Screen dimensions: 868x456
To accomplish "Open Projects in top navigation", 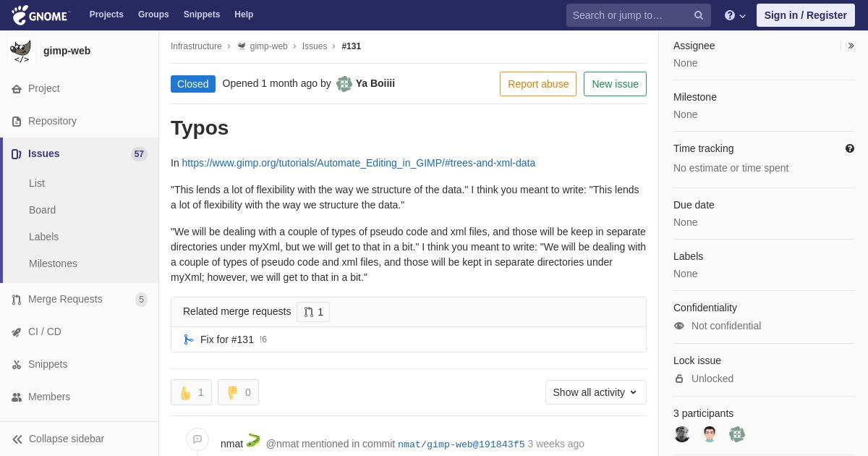I will 106,14.
